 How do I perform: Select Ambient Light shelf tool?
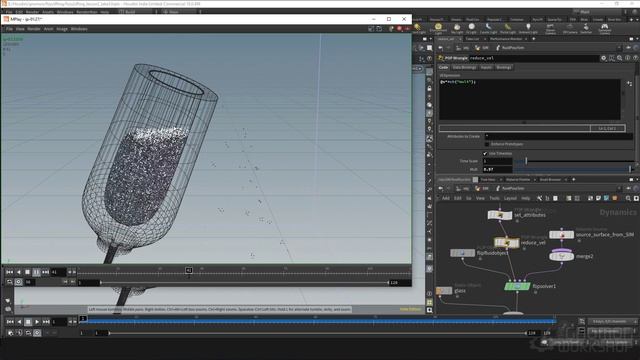pos(528,29)
